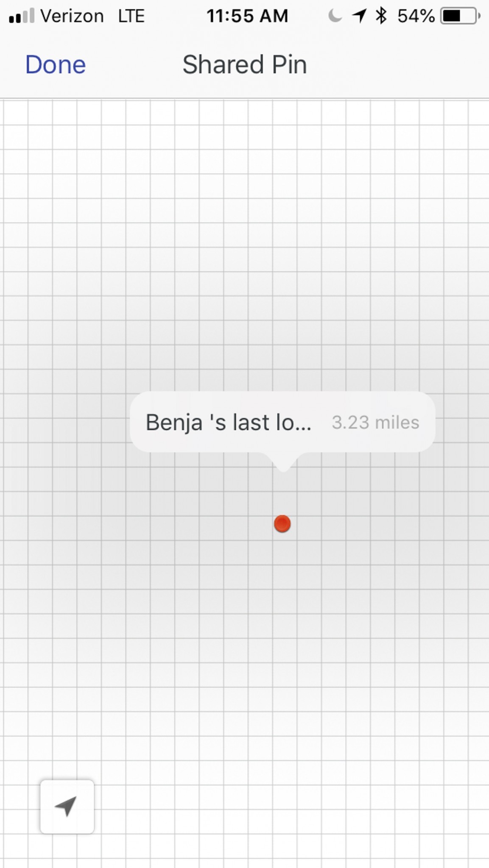
Task: Tap the callout bubble pointer tail
Action: point(283,463)
